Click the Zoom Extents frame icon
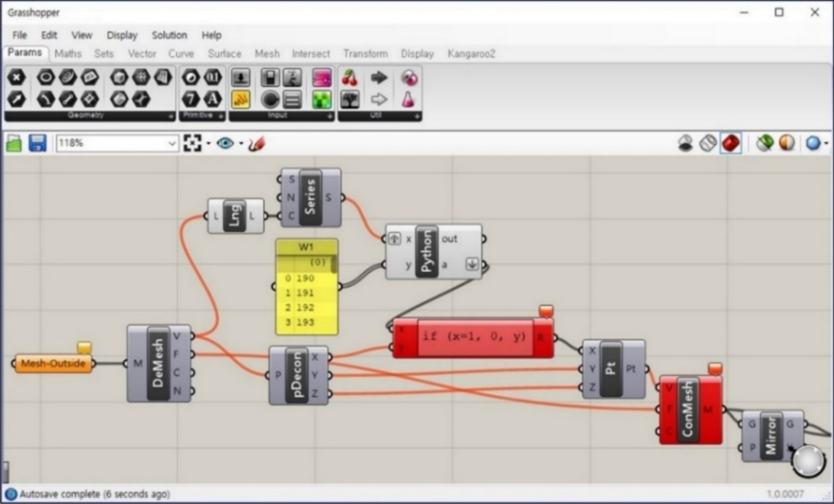The height and width of the screenshot is (504, 834). coord(192,143)
